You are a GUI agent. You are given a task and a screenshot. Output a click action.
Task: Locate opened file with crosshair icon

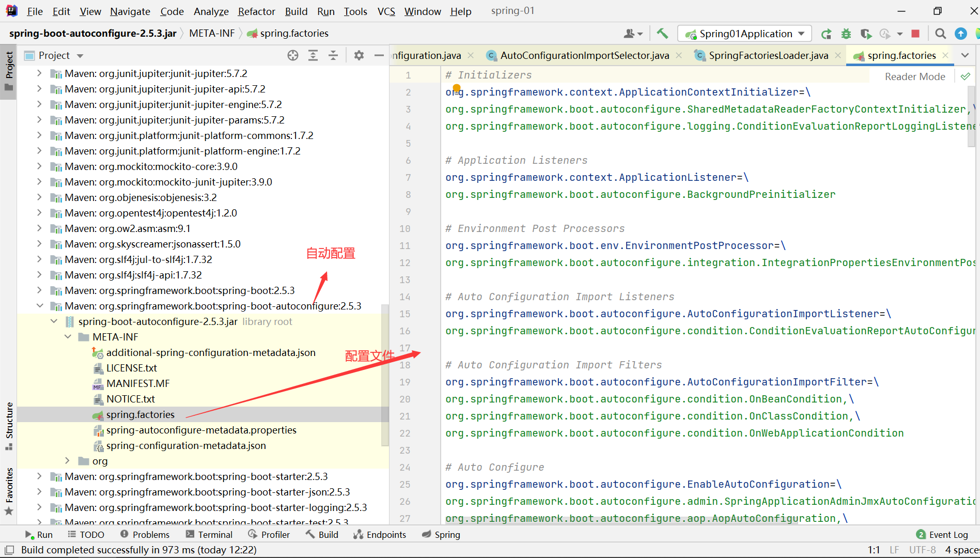293,55
